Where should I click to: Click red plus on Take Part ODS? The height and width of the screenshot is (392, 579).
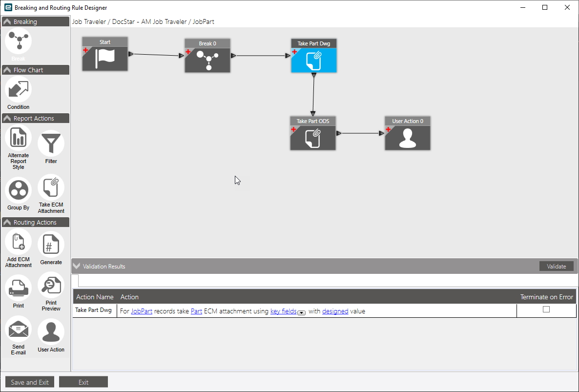(x=293, y=129)
